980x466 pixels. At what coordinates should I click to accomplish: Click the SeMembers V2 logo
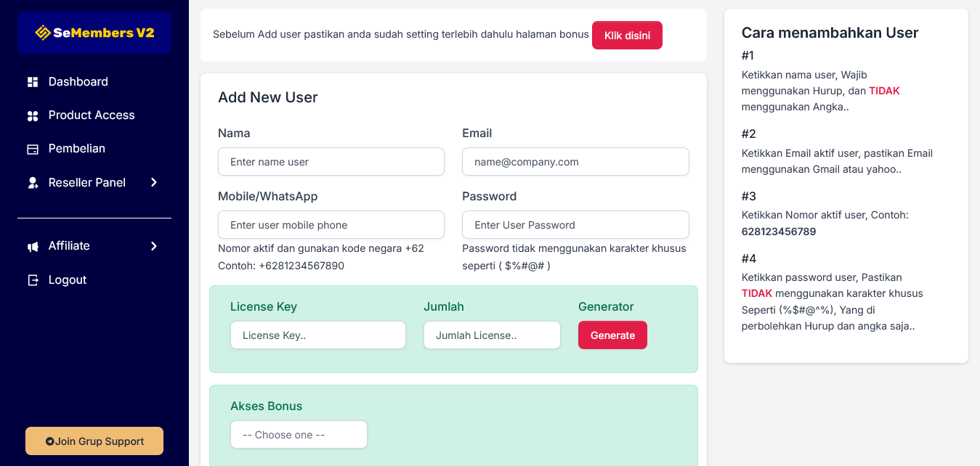[x=94, y=33]
